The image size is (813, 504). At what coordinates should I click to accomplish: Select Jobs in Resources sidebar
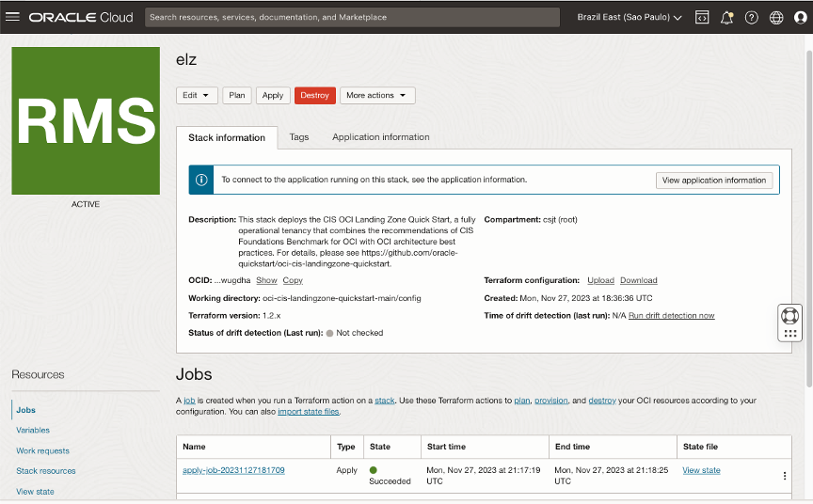[26, 410]
